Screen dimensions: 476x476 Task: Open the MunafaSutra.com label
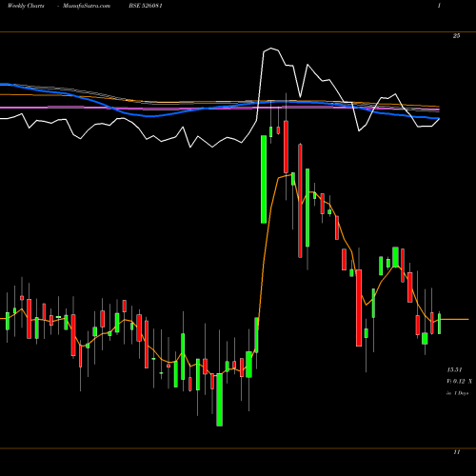pyautogui.click(x=87, y=6)
